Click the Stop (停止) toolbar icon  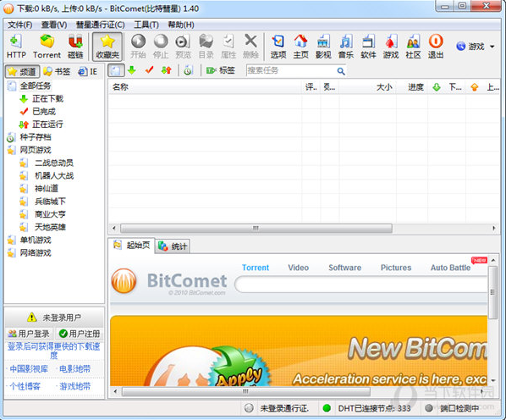pos(161,47)
